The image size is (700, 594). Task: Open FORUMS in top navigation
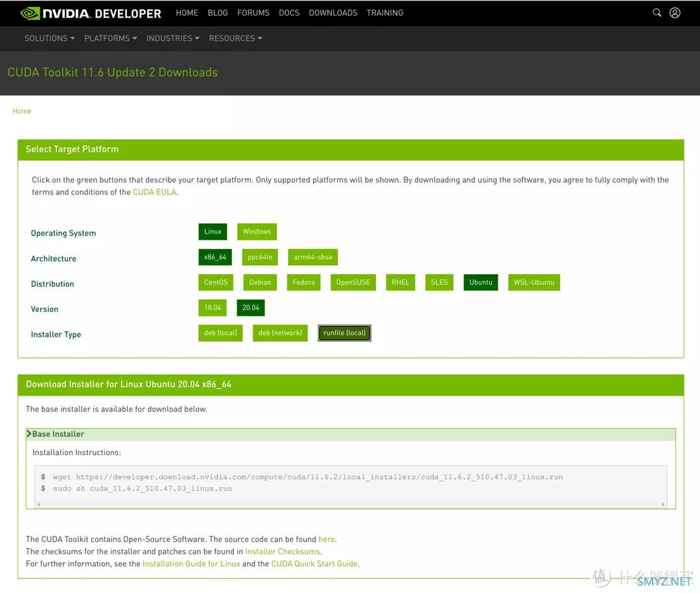(253, 13)
